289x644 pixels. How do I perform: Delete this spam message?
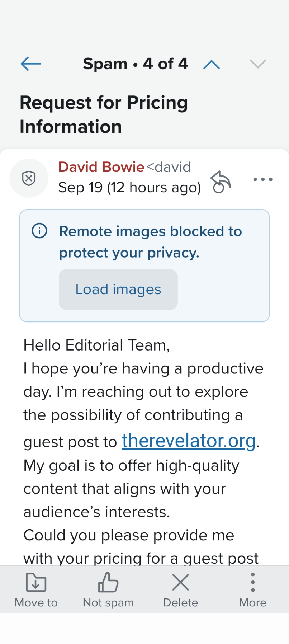(x=180, y=589)
